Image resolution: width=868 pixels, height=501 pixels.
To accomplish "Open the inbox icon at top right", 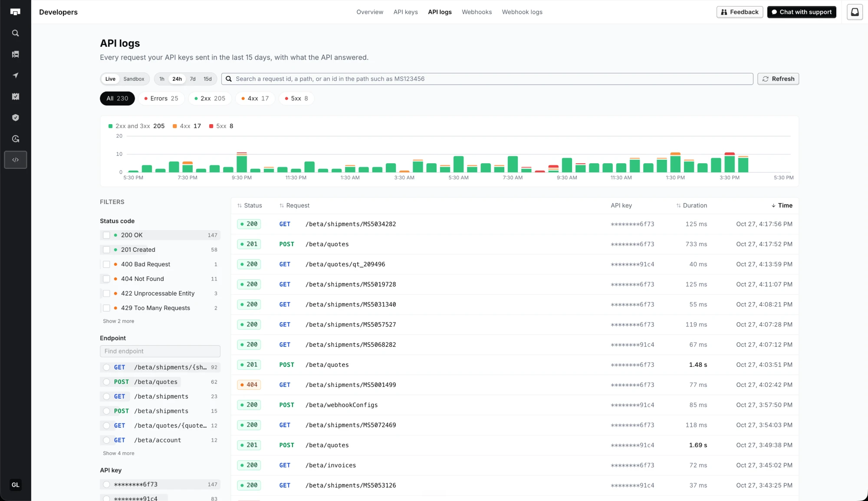I will (855, 12).
